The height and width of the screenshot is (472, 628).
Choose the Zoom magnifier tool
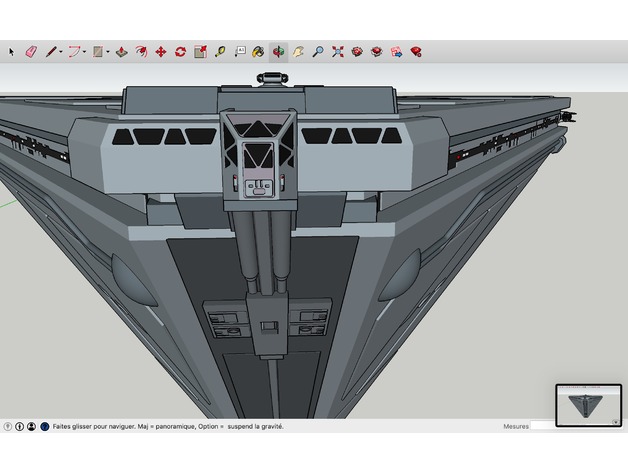tap(318, 52)
